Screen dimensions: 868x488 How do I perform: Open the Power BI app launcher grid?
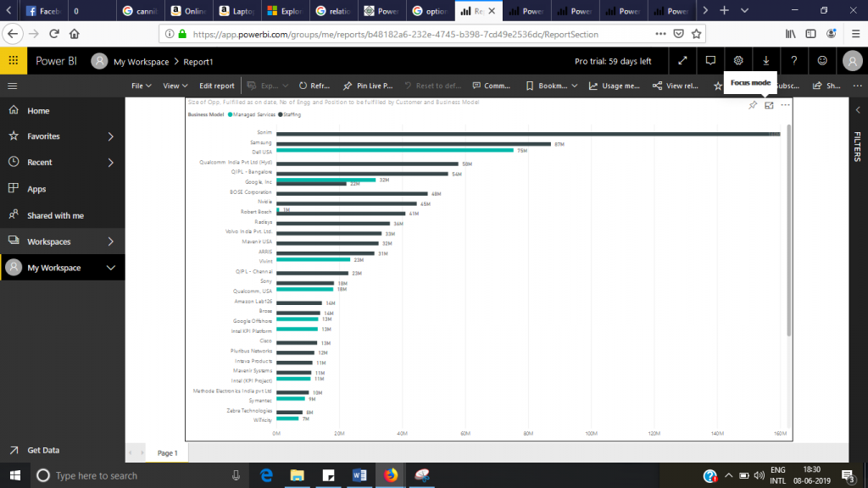(x=14, y=61)
